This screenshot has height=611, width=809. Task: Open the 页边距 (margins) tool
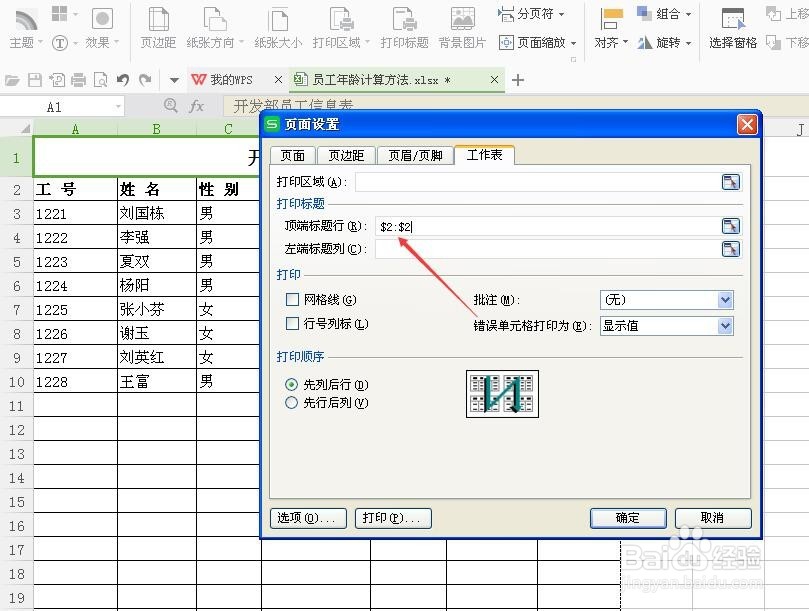tap(157, 25)
